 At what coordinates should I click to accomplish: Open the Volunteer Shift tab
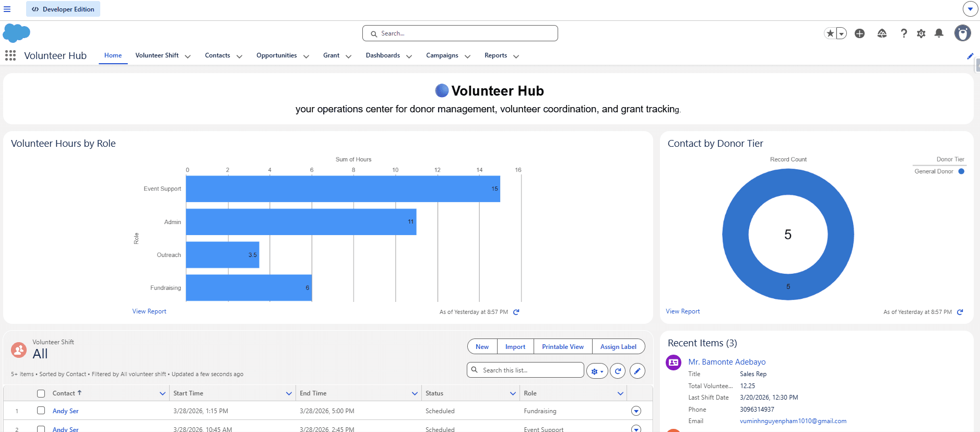point(157,55)
